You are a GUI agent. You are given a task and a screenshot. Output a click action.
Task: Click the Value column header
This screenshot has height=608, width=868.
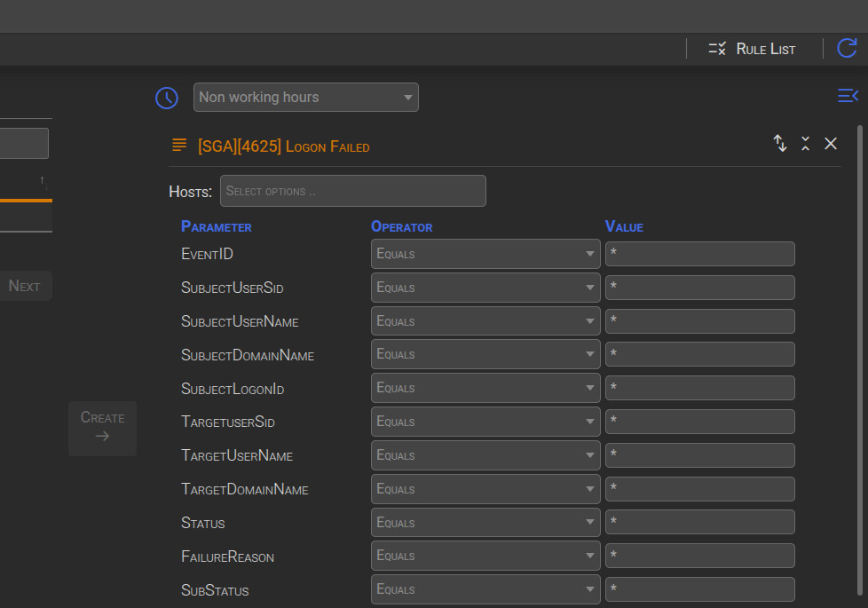[624, 226]
